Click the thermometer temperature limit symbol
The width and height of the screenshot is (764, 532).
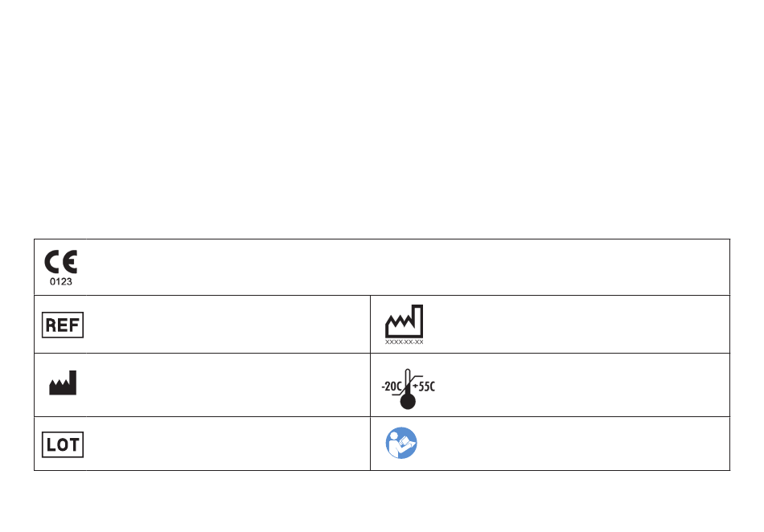tap(408, 388)
